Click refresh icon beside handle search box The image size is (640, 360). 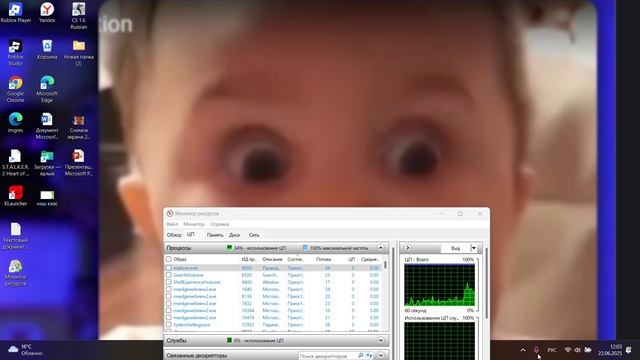pos(369,356)
